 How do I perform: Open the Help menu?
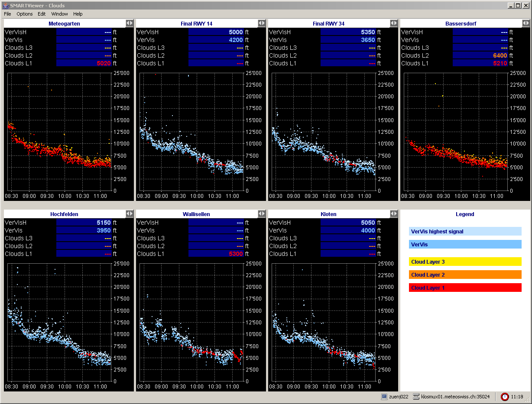78,14
